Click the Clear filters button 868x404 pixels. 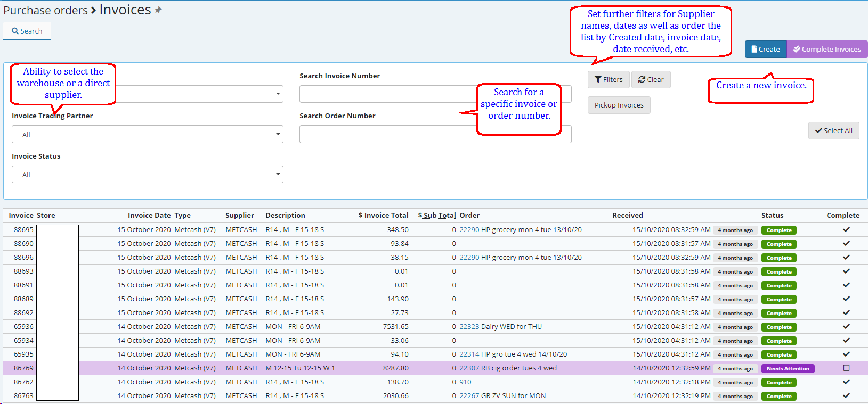pyautogui.click(x=651, y=79)
